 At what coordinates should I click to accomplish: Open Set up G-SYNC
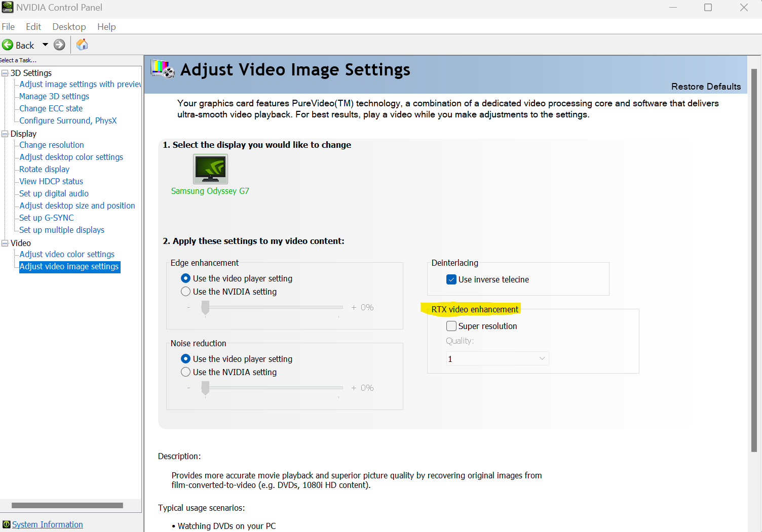tap(47, 218)
